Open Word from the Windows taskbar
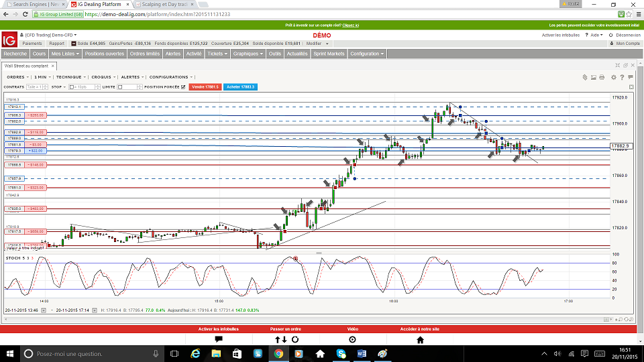 pyautogui.click(x=362, y=353)
